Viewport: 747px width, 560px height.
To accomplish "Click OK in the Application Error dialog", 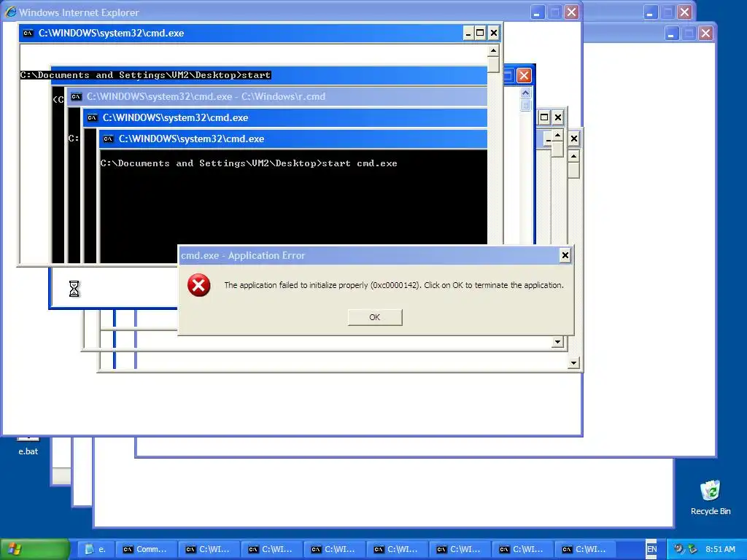I will 375,317.
